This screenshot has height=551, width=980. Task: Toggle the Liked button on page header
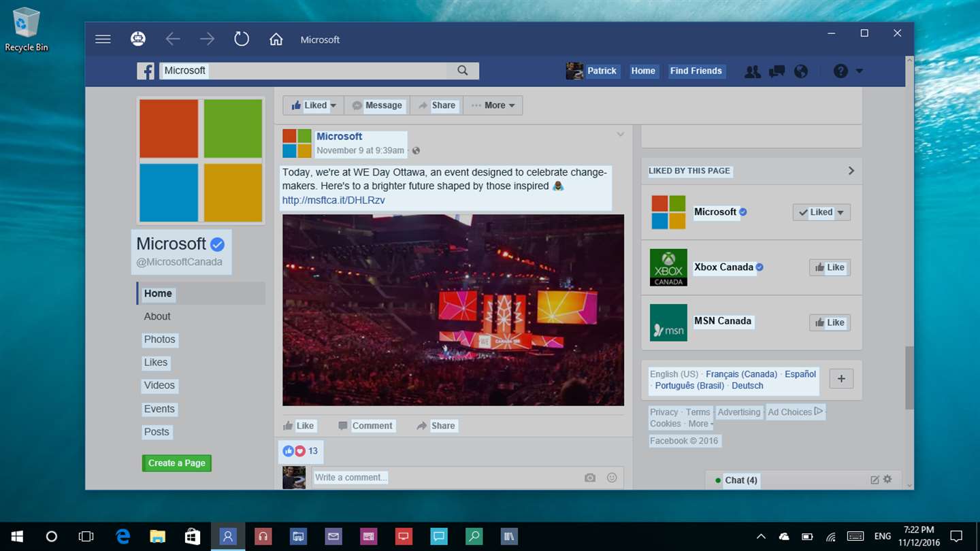(x=314, y=105)
